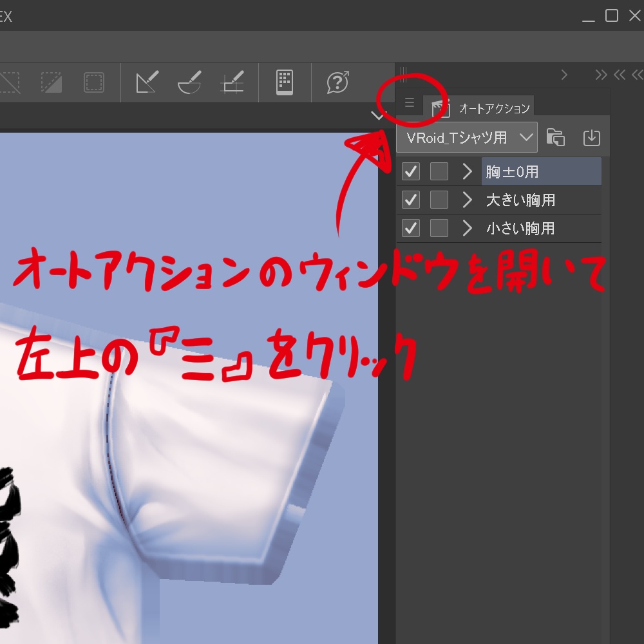This screenshot has height=644, width=644.
Task: Open Companion mode via the smartphone icon
Action: point(284,82)
